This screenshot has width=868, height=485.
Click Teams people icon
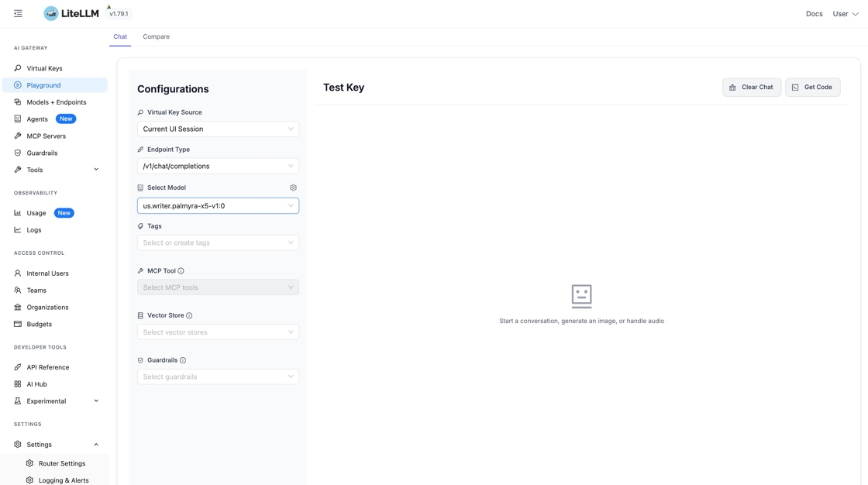coord(18,290)
